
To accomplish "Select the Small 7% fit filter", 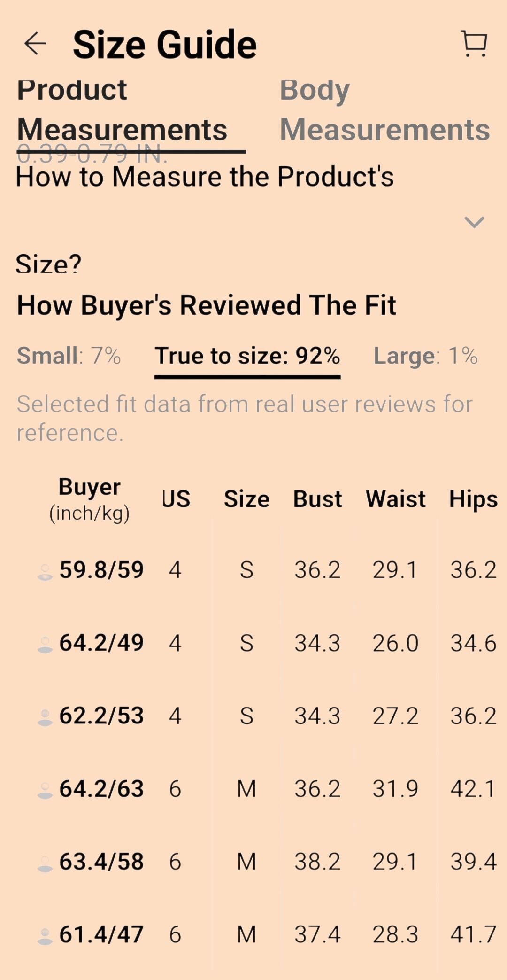I will coord(69,356).
